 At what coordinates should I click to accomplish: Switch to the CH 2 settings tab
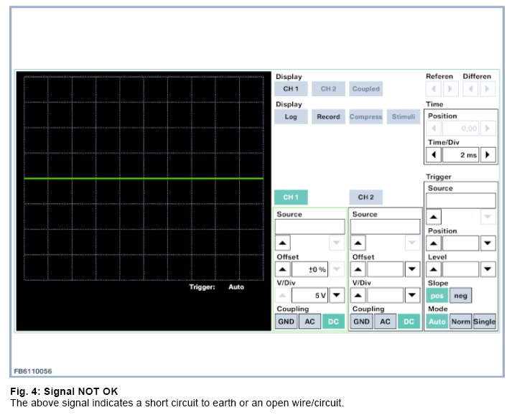pyautogui.click(x=366, y=197)
